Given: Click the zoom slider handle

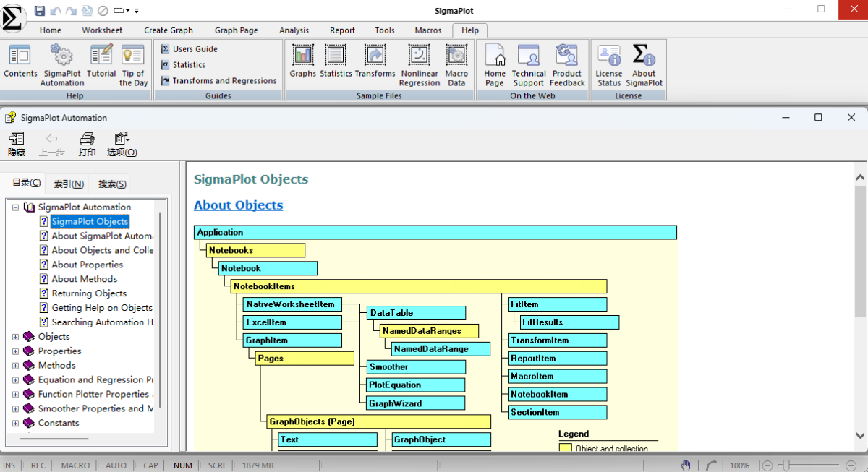Looking at the screenshot, I should pos(786,465).
